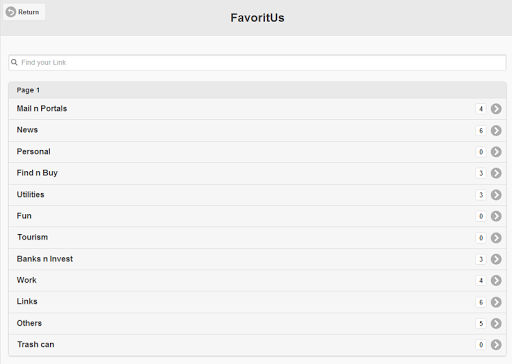Screen dimensions: 512x364
Task: Click count badge on News row
Action: coord(481,130)
